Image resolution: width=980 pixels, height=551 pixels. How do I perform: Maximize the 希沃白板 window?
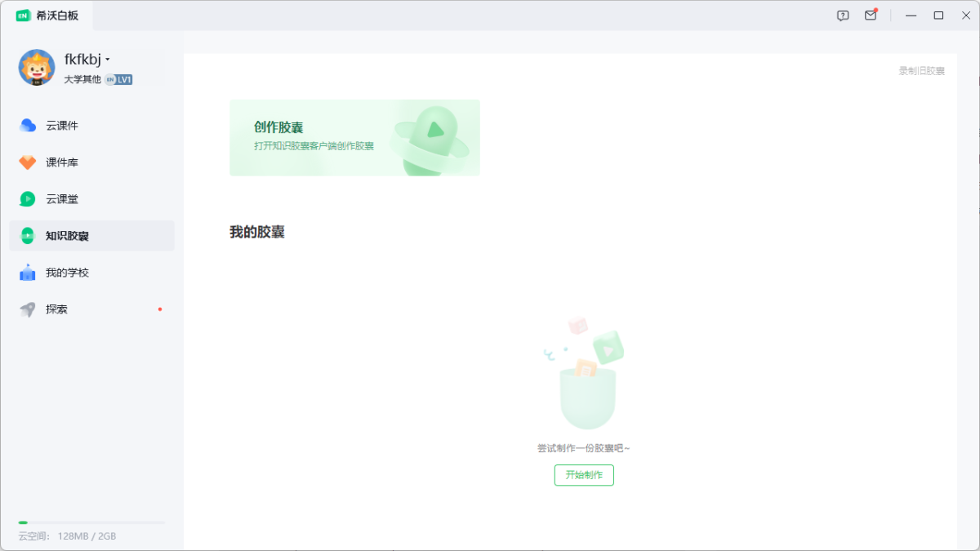pos(938,16)
